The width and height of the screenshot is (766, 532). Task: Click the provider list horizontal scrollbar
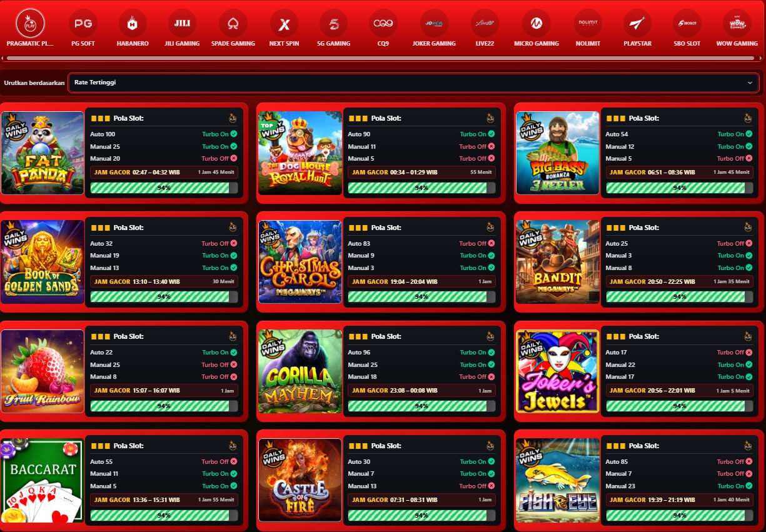380,58
